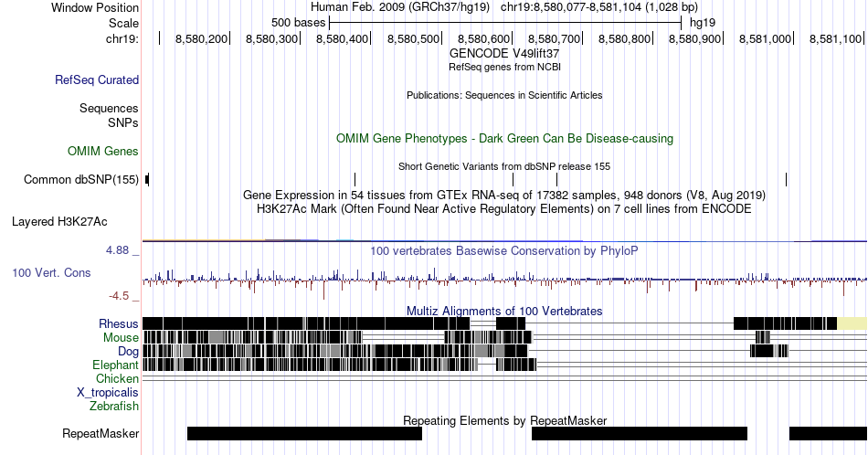
Task: Click the RefSeq Curated track label
Action: coord(96,79)
